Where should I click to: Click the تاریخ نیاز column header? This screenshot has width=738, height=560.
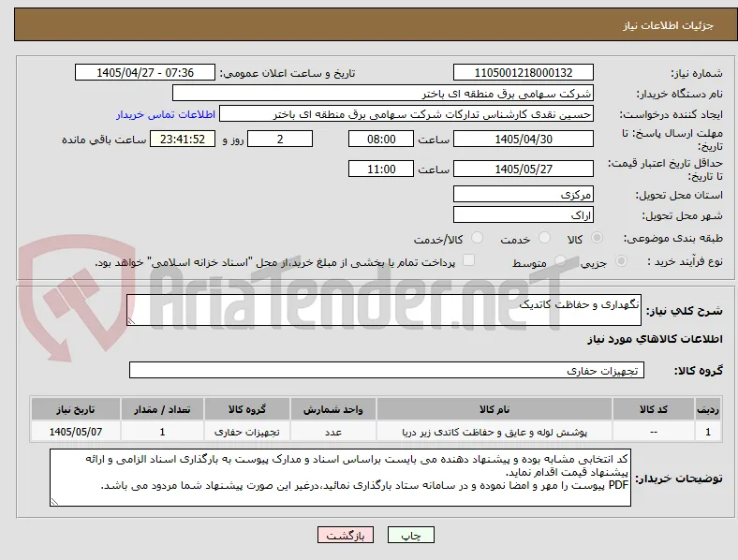coord(76,409)
